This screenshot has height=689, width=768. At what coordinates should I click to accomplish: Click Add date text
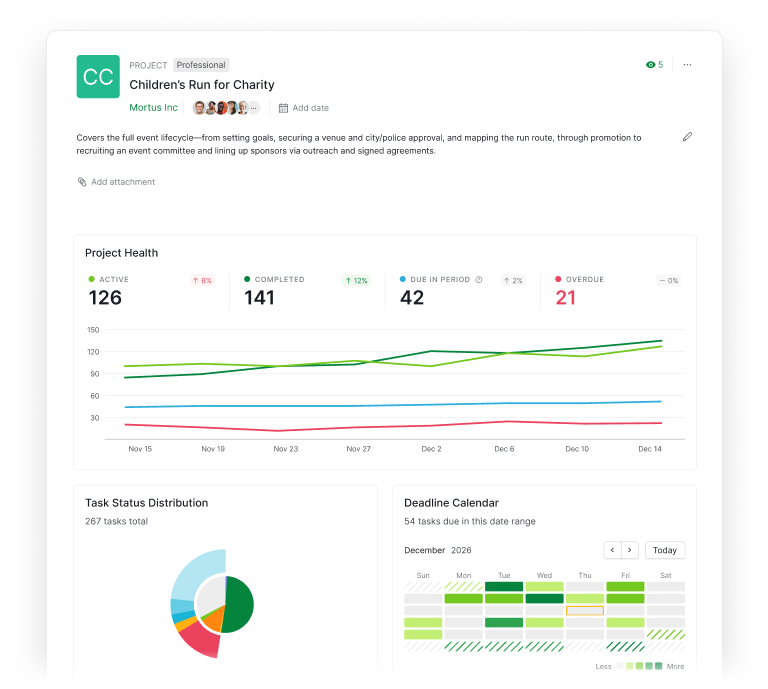311,108
